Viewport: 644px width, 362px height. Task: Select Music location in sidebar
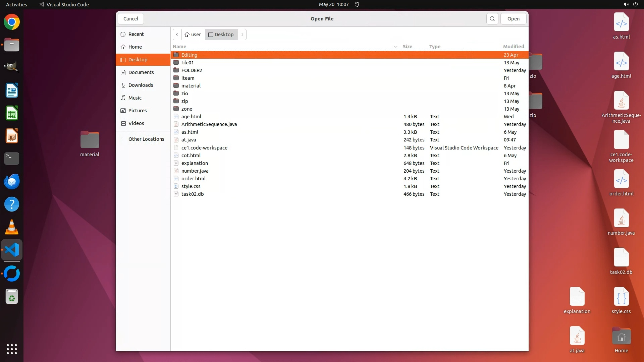click(x=135, y=98)
